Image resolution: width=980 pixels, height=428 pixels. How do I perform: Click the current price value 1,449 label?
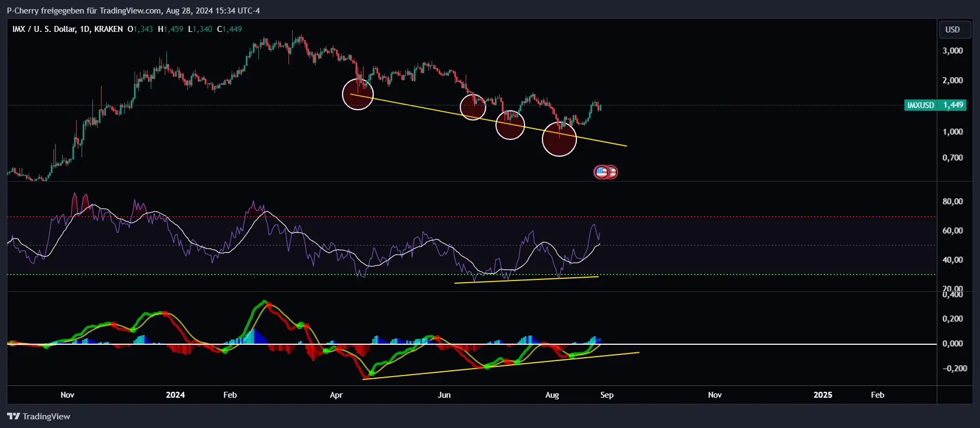pyautogui.click(x=953, y=105)
